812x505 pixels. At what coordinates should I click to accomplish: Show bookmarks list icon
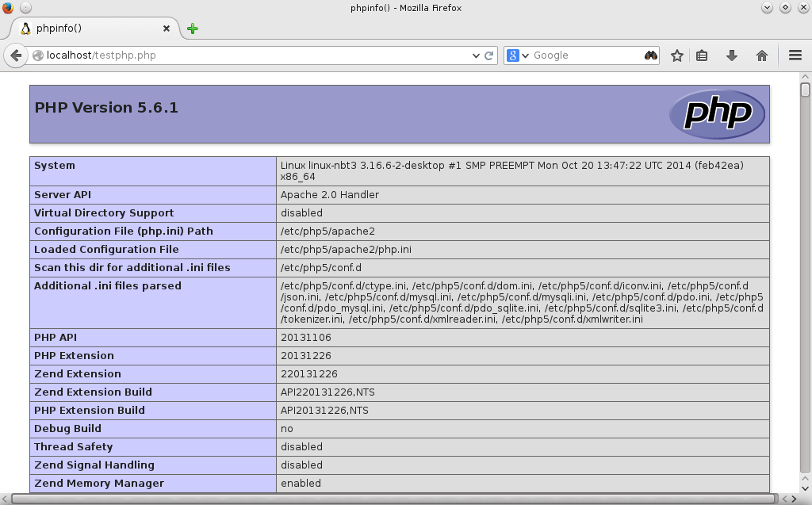702,55
